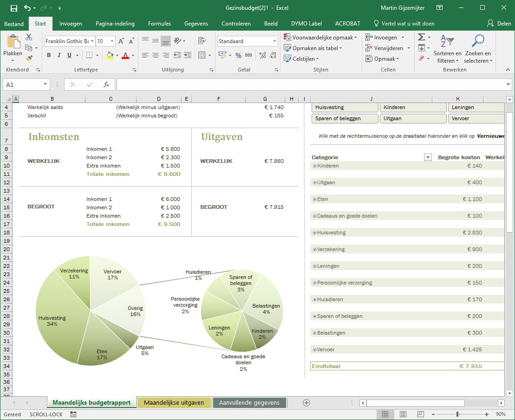Click the Format Painter brush icon
515x420 pixels.
click(x=29, y=58)
